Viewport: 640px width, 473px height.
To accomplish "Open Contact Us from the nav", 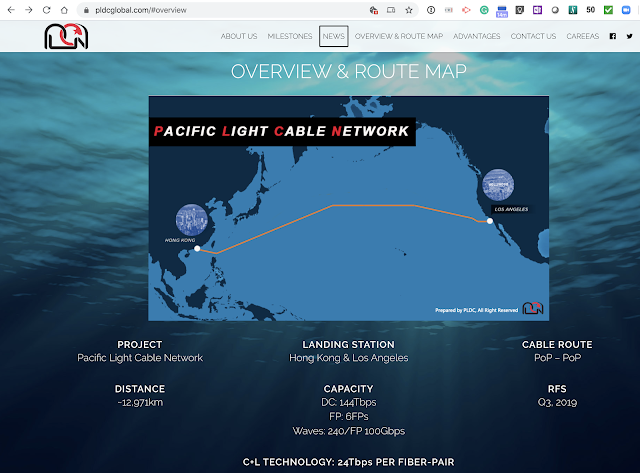I will click(533, 36).
